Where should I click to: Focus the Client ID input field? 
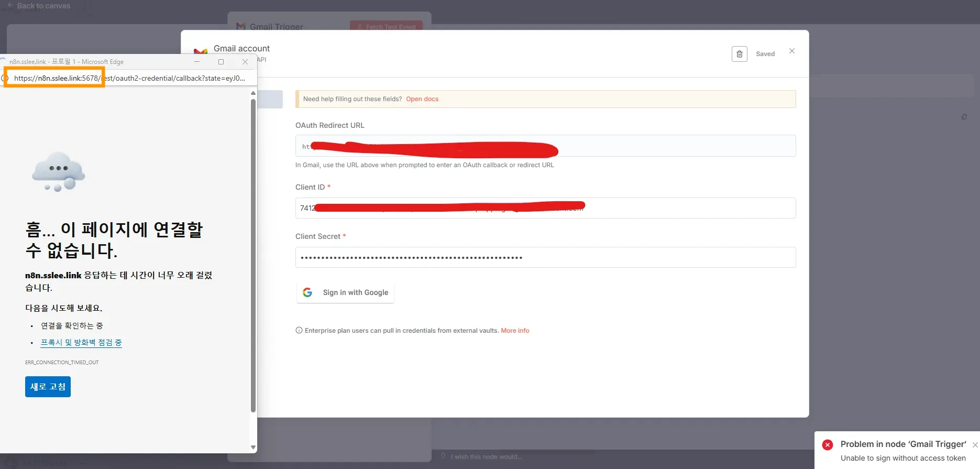(x=545, y=208)
